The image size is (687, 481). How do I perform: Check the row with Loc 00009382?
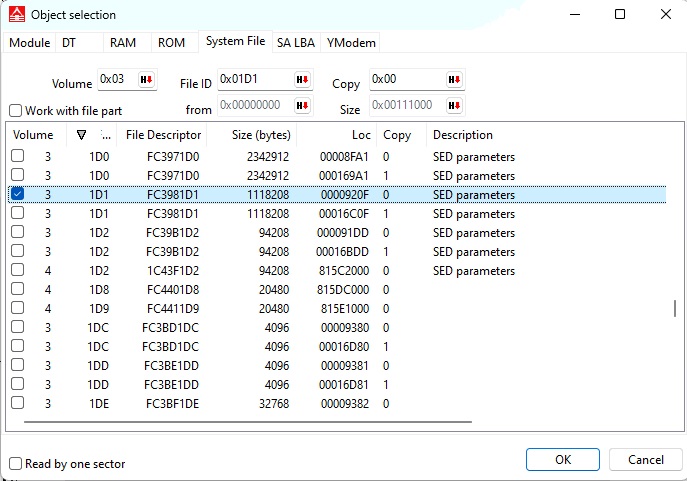(18, 403)
